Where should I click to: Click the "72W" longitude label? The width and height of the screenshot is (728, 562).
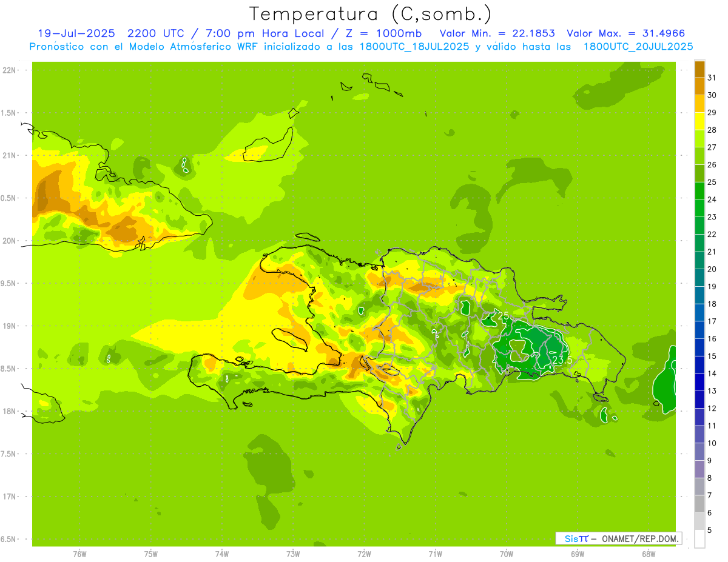(x=364, y=554)
